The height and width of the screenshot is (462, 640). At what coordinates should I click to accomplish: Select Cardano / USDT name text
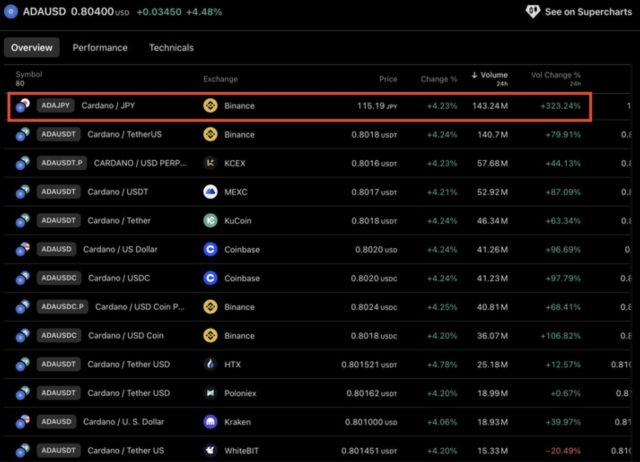pyautogui.click(x=118, y=192)
